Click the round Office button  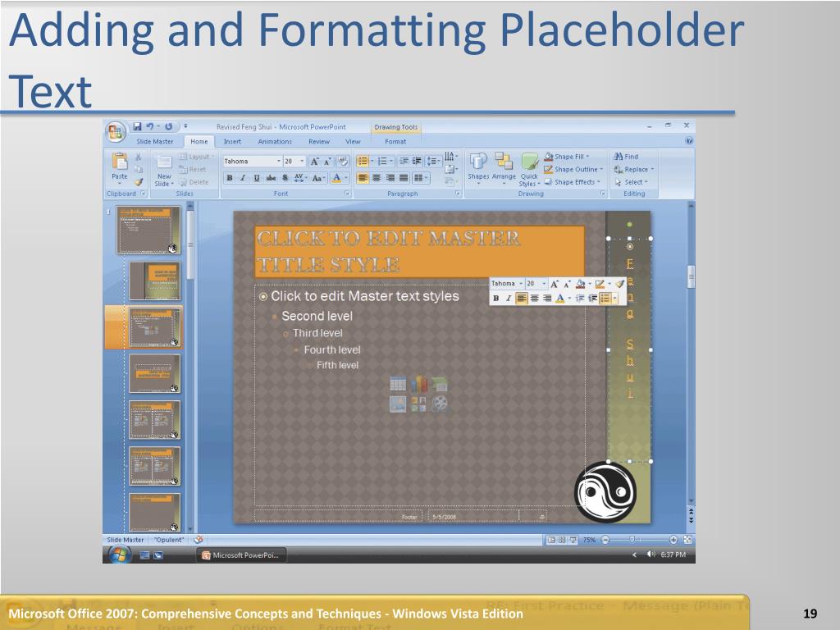point(115,132)
